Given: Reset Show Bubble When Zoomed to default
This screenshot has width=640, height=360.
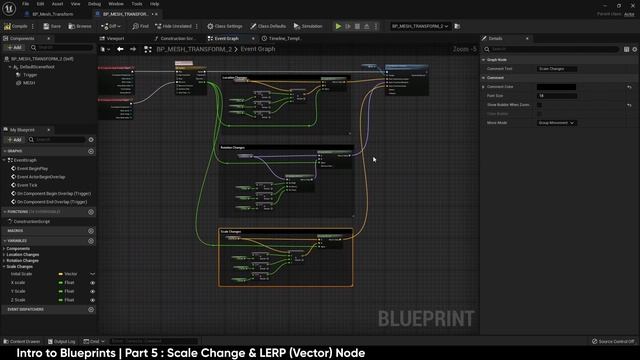Looking at the screenshot, I should (x=629, y=105).
